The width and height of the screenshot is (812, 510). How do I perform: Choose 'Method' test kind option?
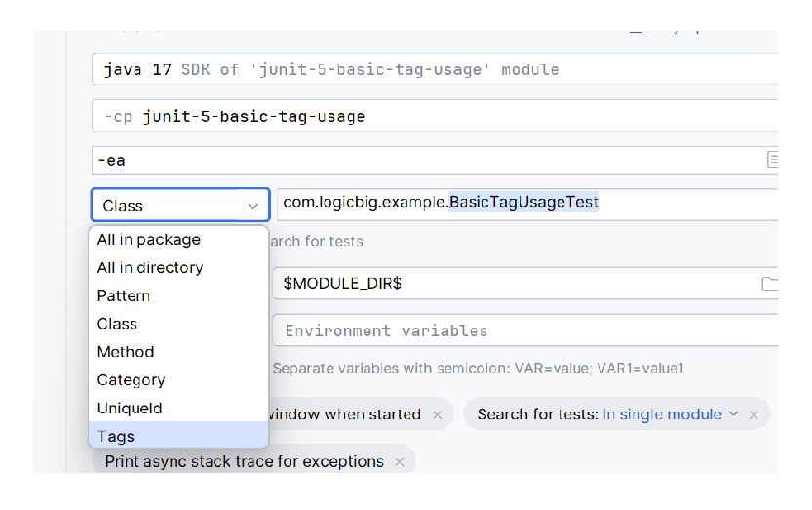click(126, 352)
